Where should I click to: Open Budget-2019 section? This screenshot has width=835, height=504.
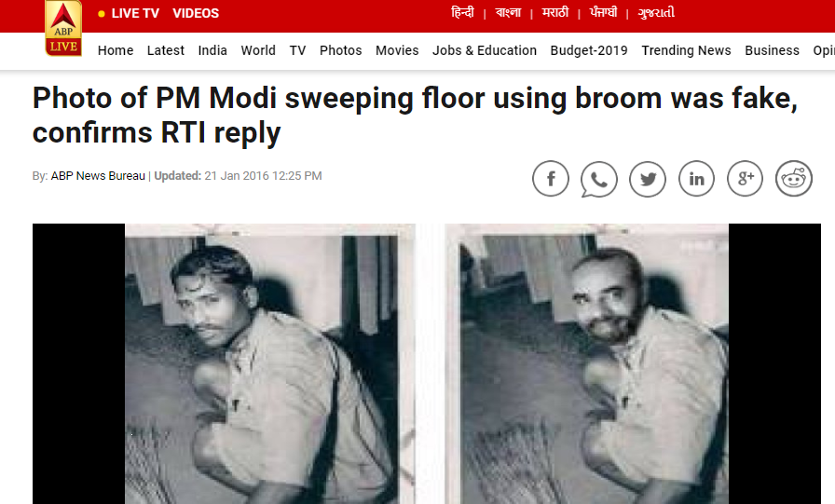point(589,50)
